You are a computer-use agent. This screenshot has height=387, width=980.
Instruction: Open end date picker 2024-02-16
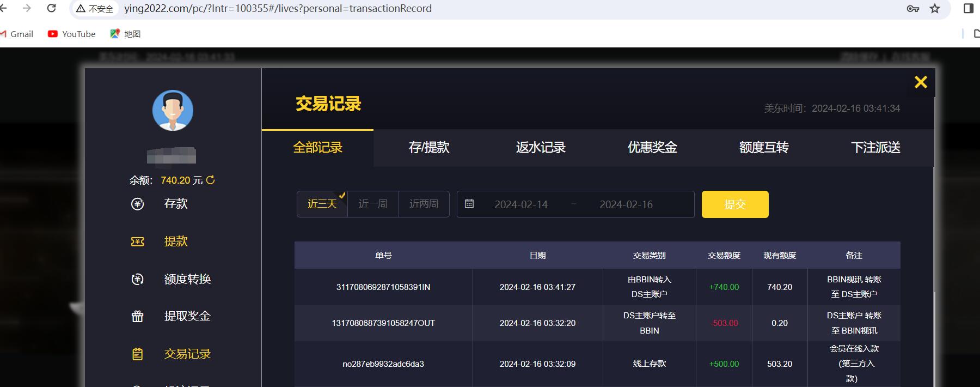pos(626,204)
